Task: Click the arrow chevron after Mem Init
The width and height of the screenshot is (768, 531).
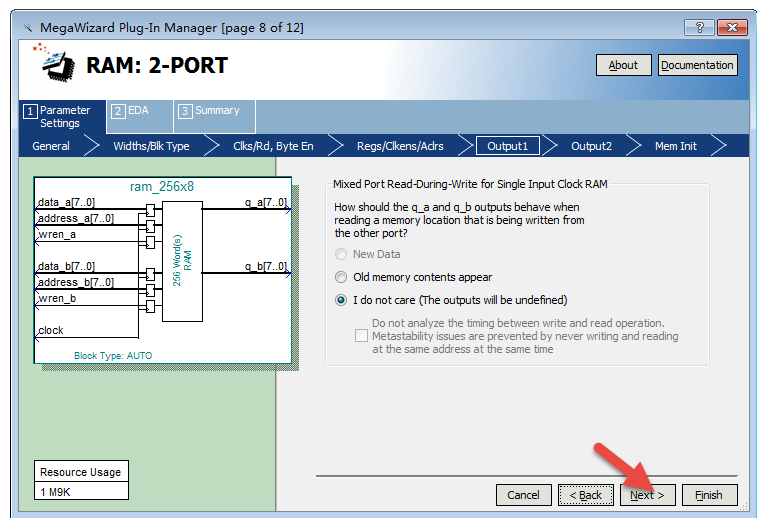Action: pos(718,146)
